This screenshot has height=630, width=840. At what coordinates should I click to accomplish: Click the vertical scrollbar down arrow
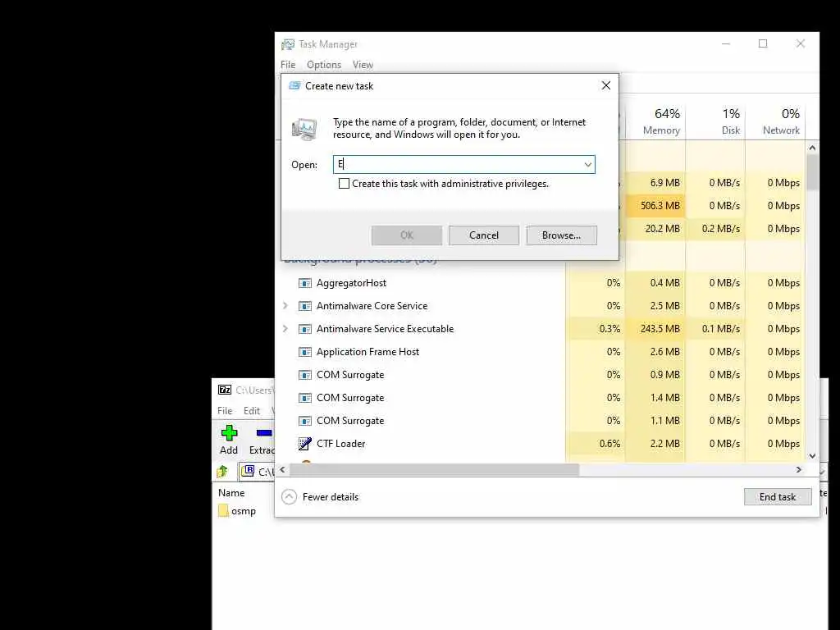[x=812, y=456]
